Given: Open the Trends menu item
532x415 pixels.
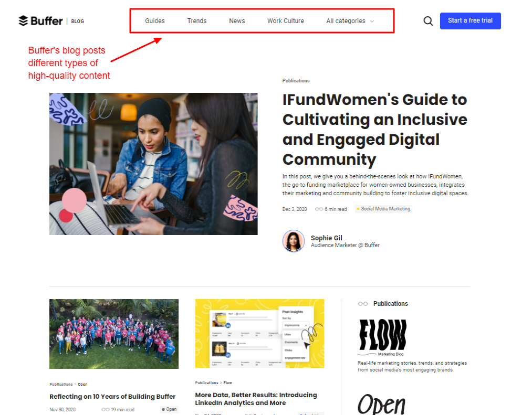Looking at the screenshot, I should (197, 21).
